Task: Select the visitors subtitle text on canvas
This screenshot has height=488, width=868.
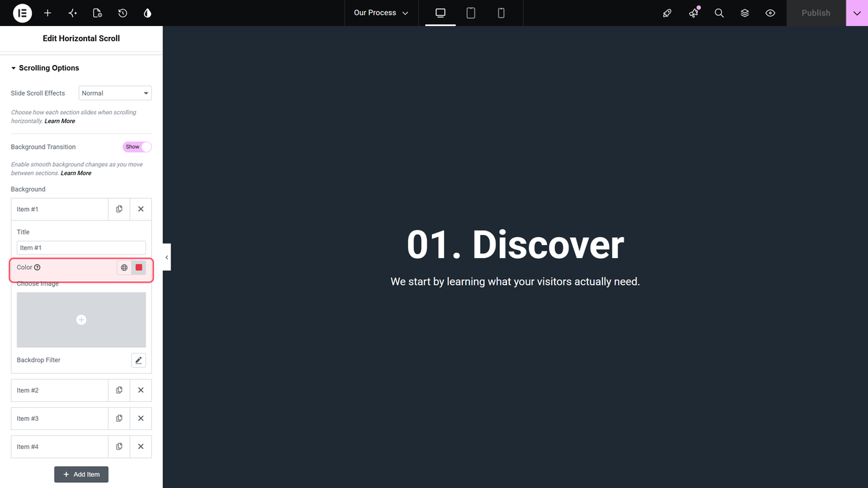Action: click(x=515, y=281)
